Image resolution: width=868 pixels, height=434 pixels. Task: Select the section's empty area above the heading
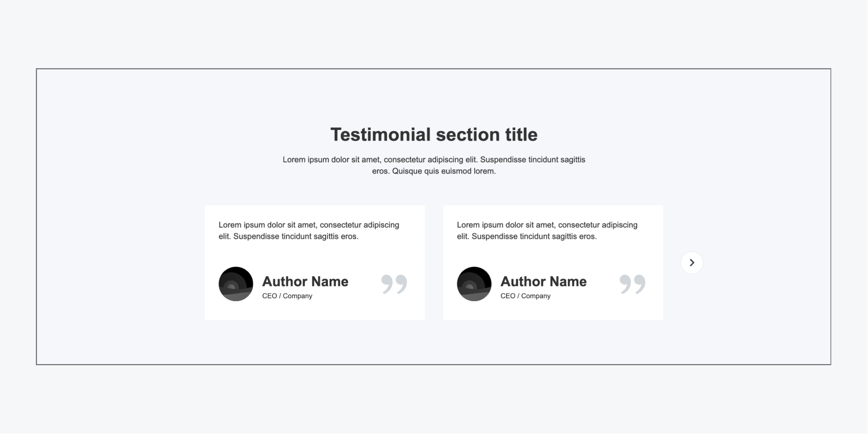[434, 95]
